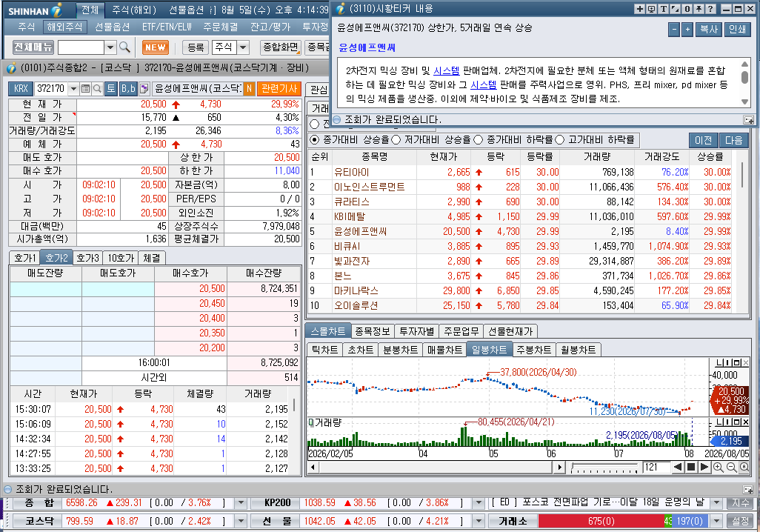Open the 거래소 bar dropdown arrow
Image resolution: width=760 pixels, height=532 pixels.
(717, 522)
